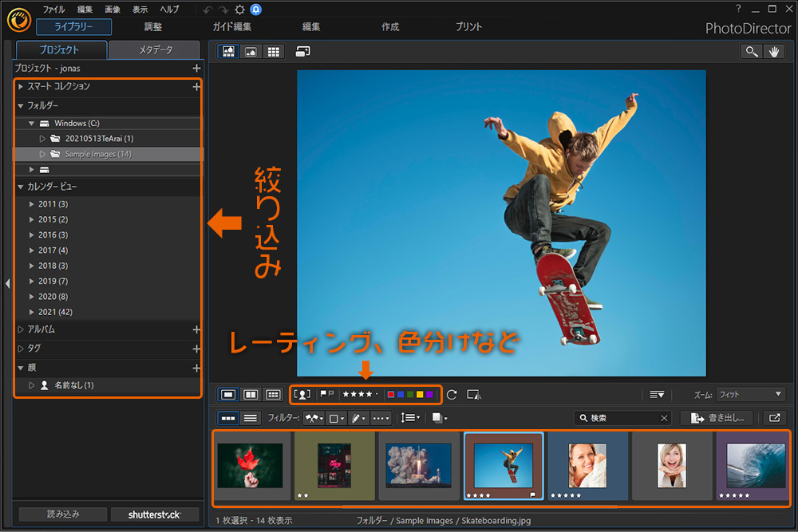Select the red maple leaf thumbnail
This screenshot has width=798, height=532.
pyautogui.click(x=250, y=465)
